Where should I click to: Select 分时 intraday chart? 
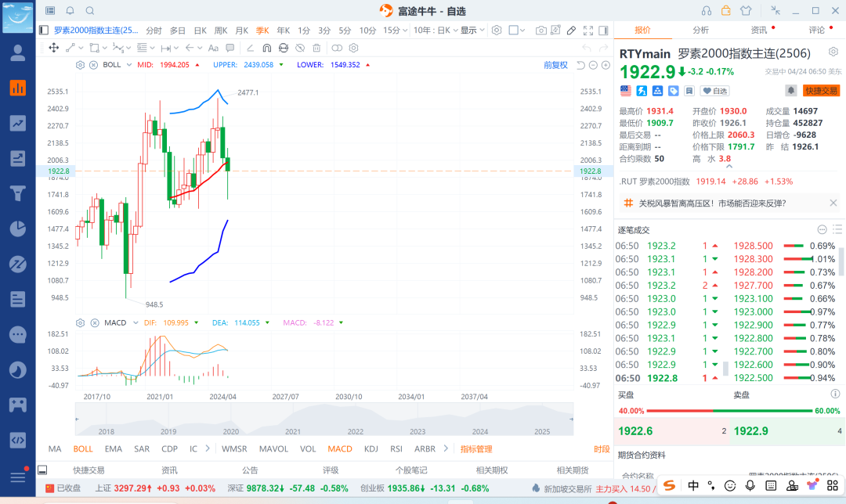154,31
